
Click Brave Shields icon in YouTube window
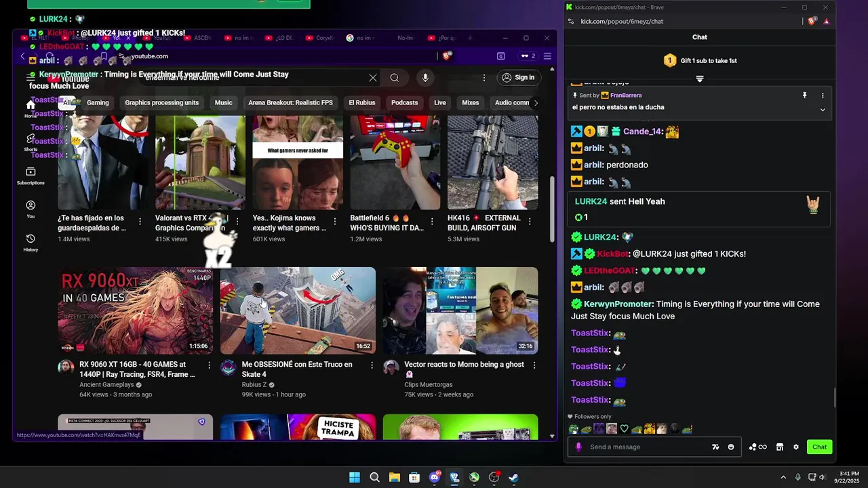[446, 56]
